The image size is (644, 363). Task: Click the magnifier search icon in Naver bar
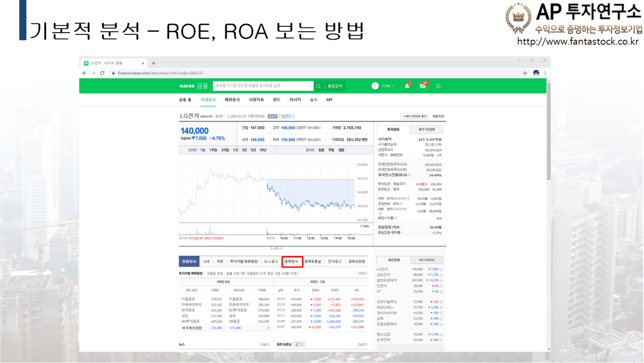coord(319,86)
